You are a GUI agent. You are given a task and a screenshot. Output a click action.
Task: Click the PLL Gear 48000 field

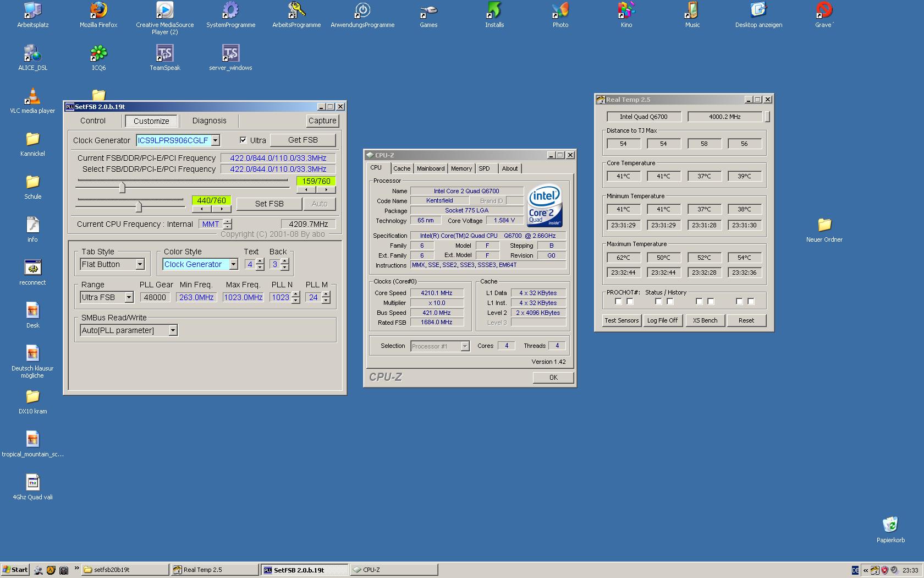[156, 297]
